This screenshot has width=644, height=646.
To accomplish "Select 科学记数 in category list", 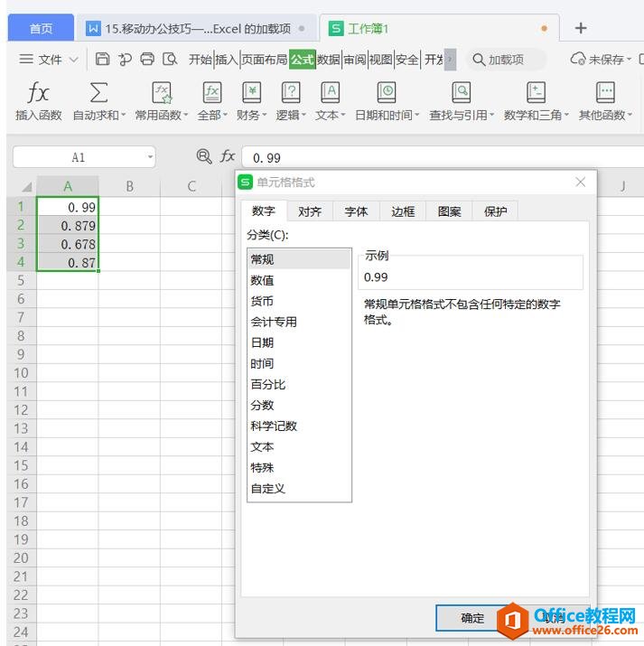I will [299, 426].
